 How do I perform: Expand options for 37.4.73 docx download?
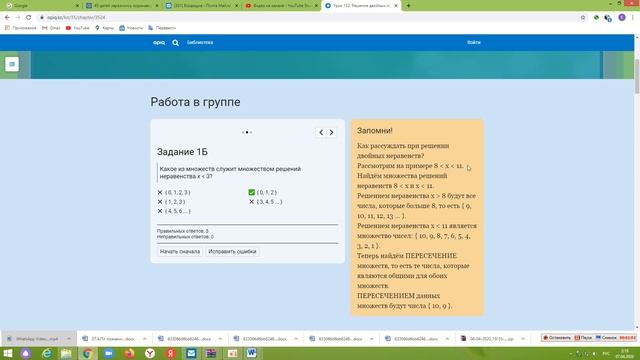click(x=144, y=339)
